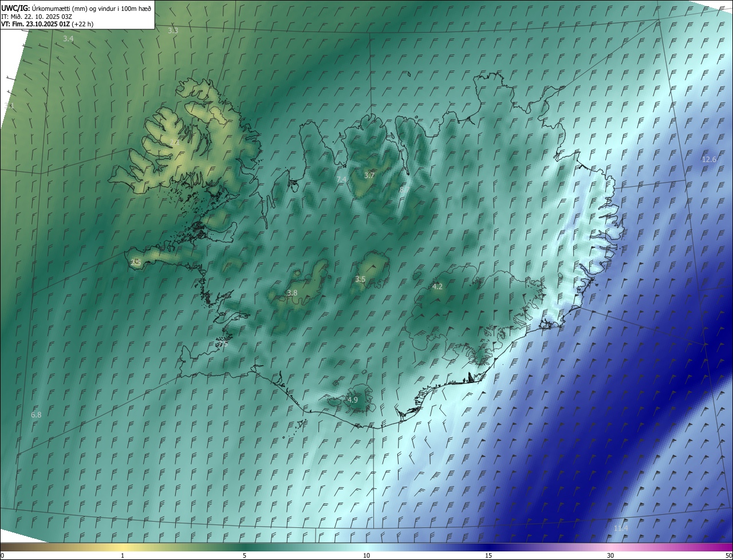This screenshot has height=560, width=733.
Task: Click the 5 tick on the color scale
Action: pyautogui.click(x=245, y=555)
